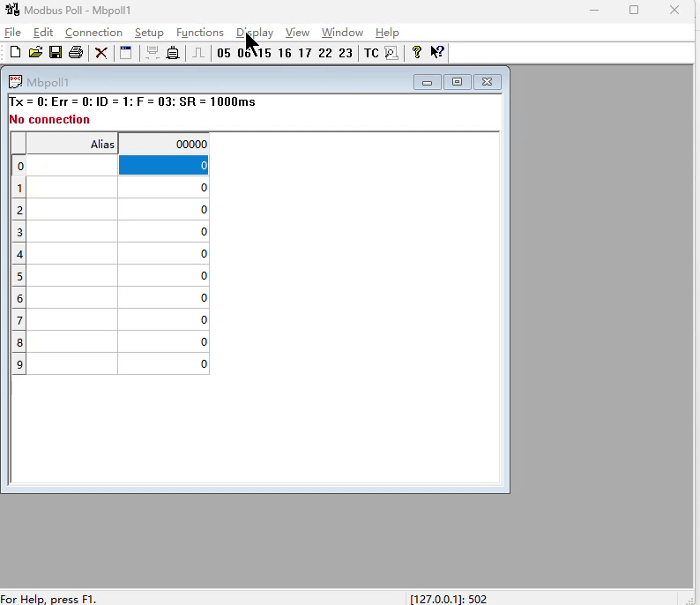Viewport: 700px width, 605px height.
Task: Open the Setup menu
Action: click(x=149, y=33)
